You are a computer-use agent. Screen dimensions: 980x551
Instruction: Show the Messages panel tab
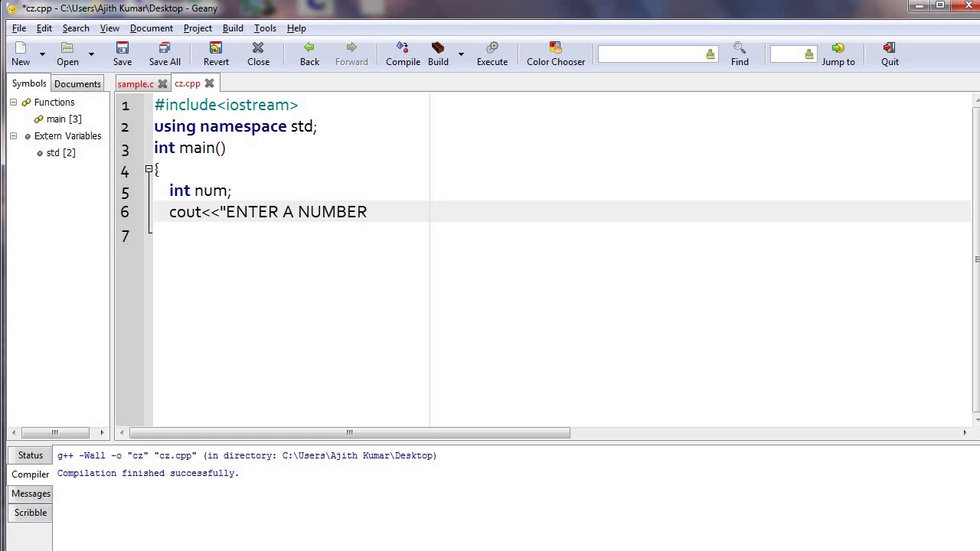point(31,494)
